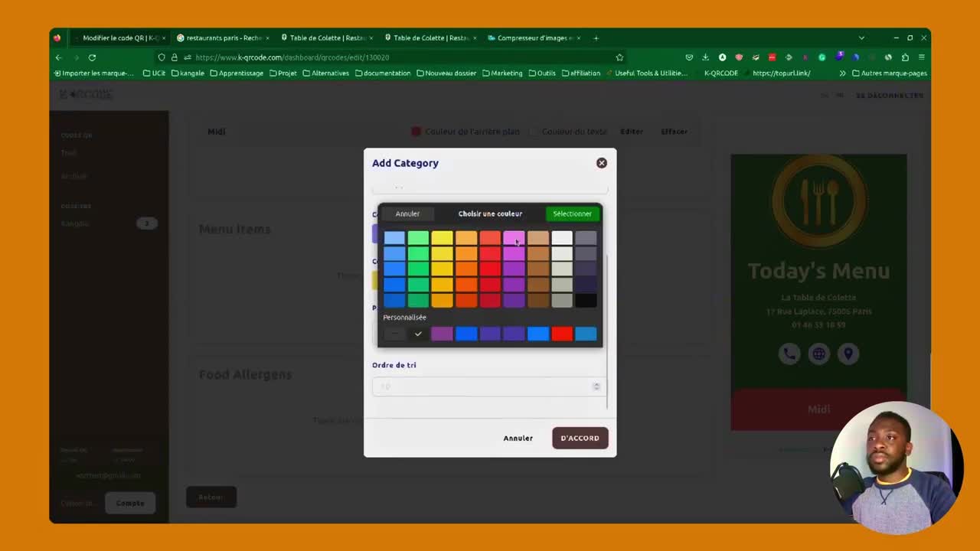Switch to the restaurants paris tab

[x=222, y=37]
